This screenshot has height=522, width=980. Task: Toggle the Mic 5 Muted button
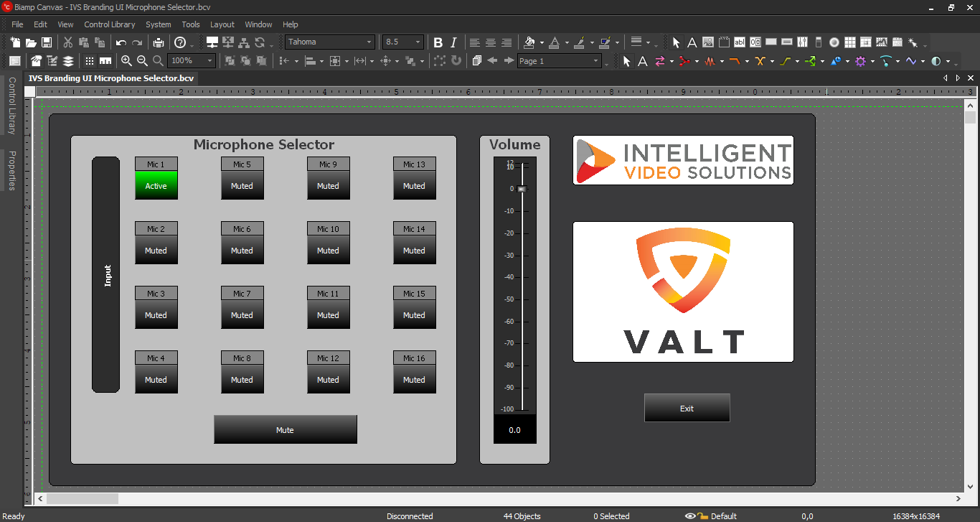242,185
